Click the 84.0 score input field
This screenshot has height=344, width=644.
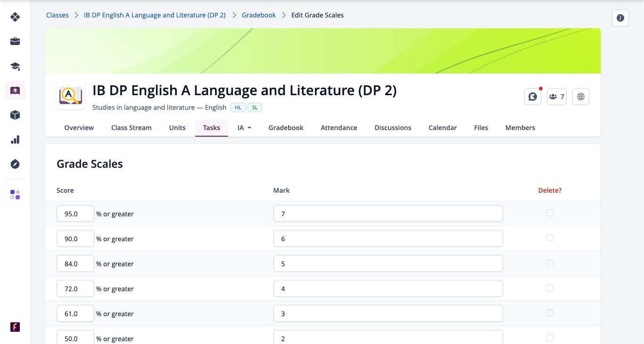tap(75, 263)
